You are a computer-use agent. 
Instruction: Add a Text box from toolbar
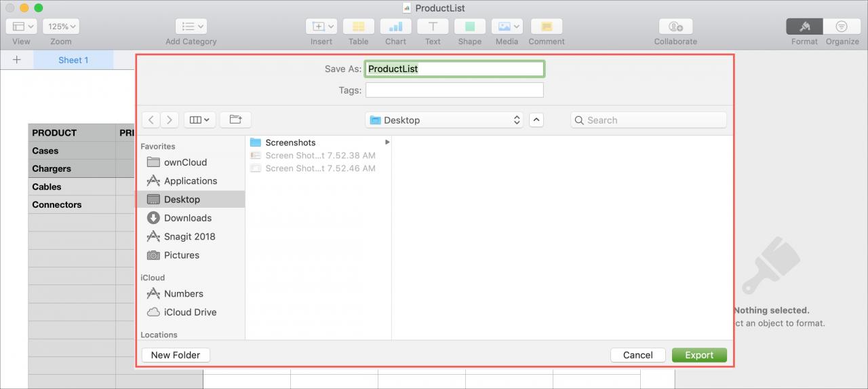click(433, 26)
